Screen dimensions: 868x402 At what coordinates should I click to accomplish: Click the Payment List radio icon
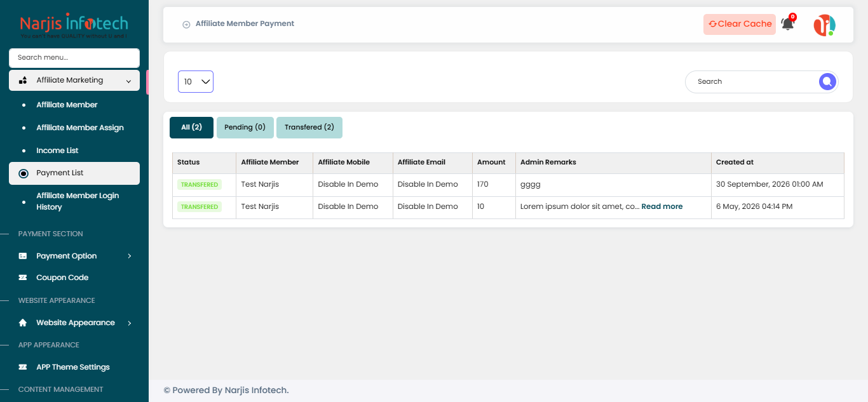[x=24, y=173]
